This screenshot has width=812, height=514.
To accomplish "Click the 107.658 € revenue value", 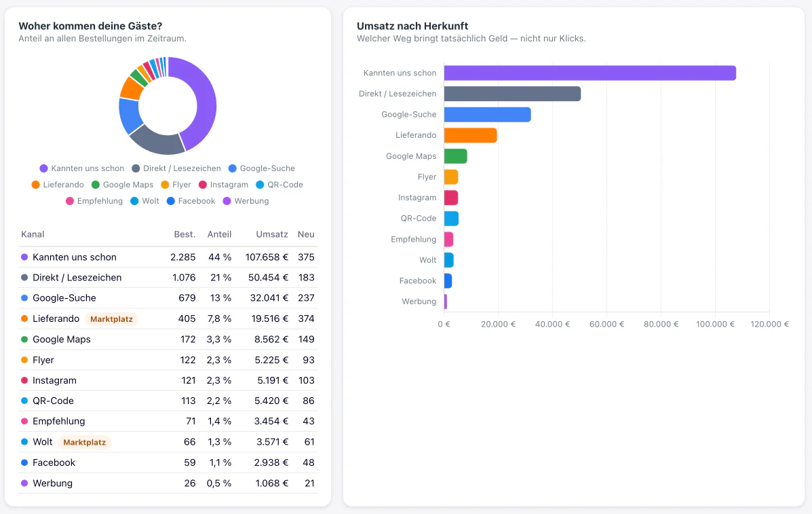I will click(x=267, y=257).
